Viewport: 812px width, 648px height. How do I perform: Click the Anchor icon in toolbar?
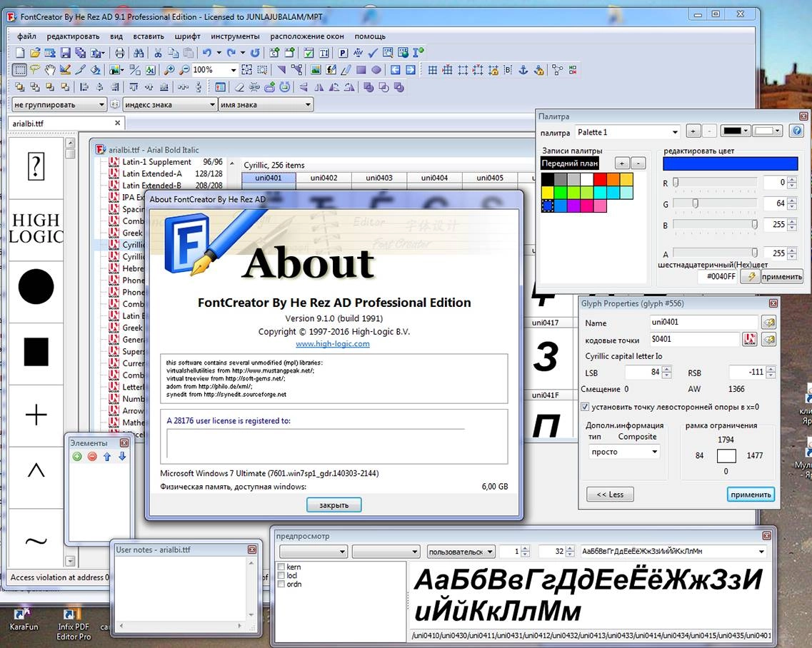(x=523, y=70)
